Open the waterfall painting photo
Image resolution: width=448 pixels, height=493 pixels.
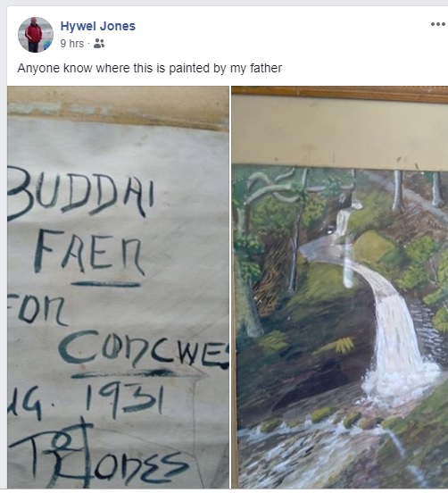pyautogui.click(x=340, y=287)
